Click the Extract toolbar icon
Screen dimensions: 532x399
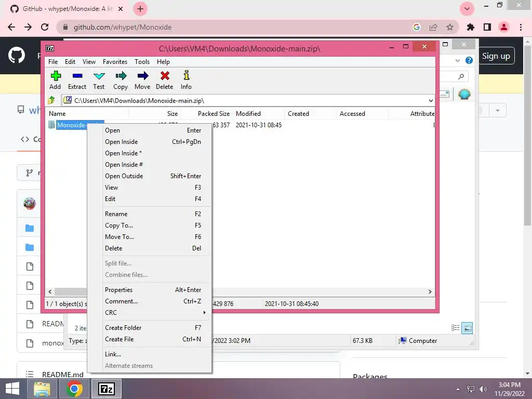[x=77, y=76]
